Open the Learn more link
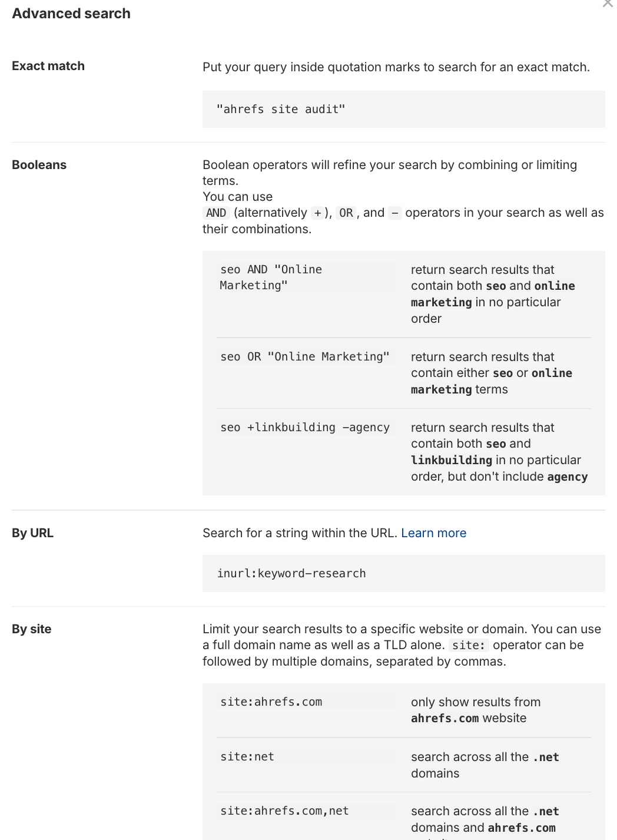Viewport: 617px width, 840px height. pyautogui.click(x=433, y=533)
